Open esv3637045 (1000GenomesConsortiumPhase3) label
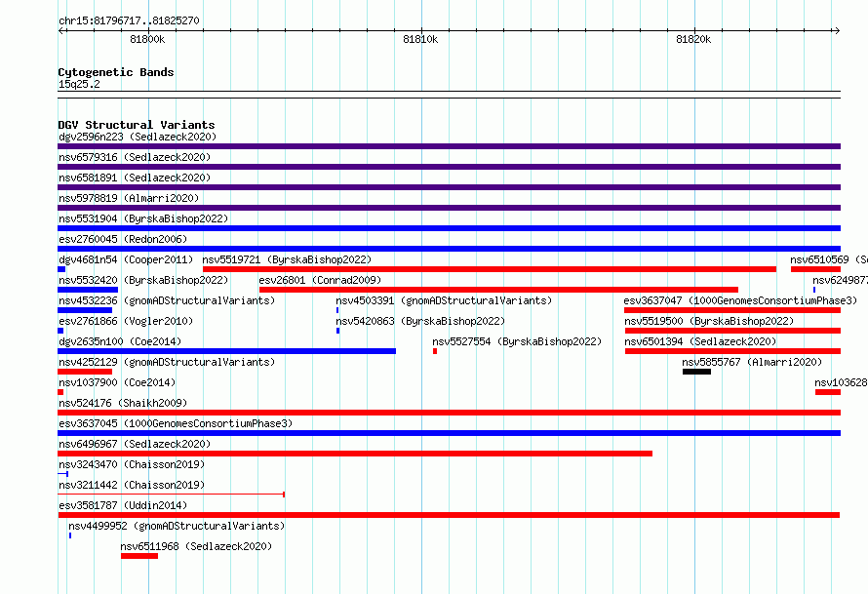Image resolution: width=868 pixels, height=594 pixels. (176, 423)
